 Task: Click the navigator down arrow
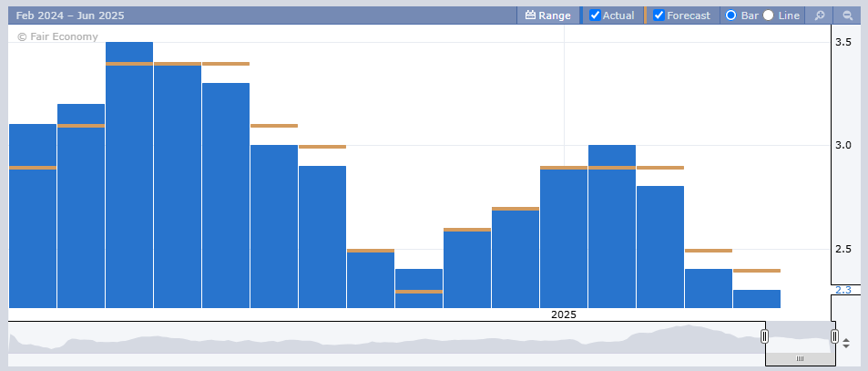pos(846,346)
